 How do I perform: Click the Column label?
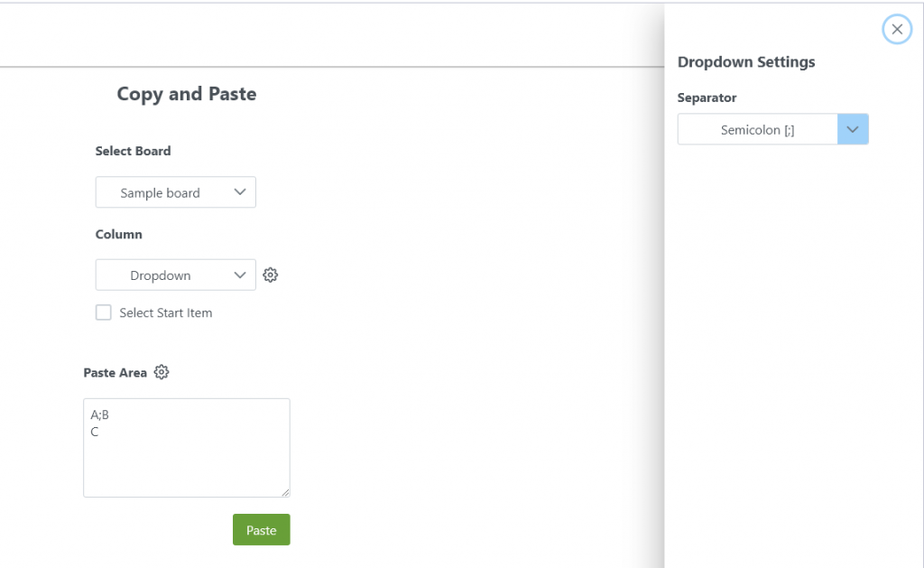(x=118, y=234)
